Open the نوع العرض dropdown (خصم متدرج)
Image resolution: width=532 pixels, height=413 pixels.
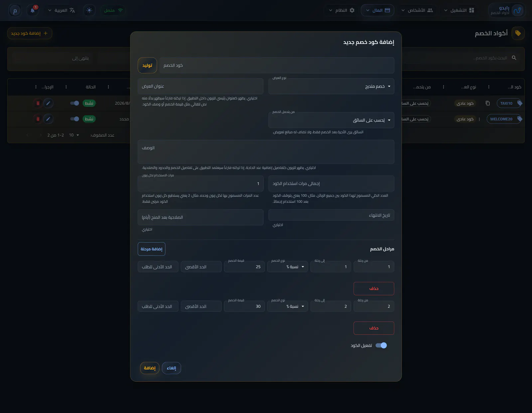click(331, 86)
